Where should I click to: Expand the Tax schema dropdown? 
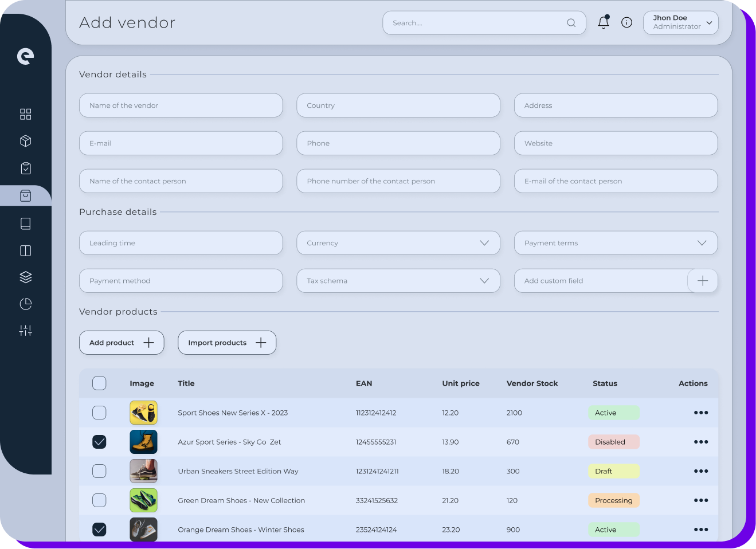click(484, 281)
